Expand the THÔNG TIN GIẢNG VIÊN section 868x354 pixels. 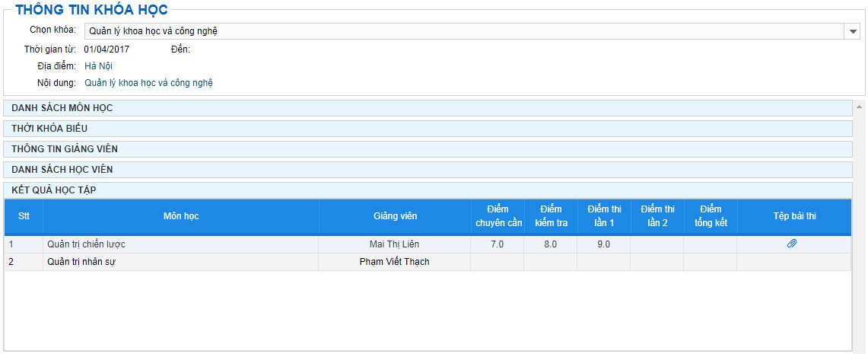[428, 149]
